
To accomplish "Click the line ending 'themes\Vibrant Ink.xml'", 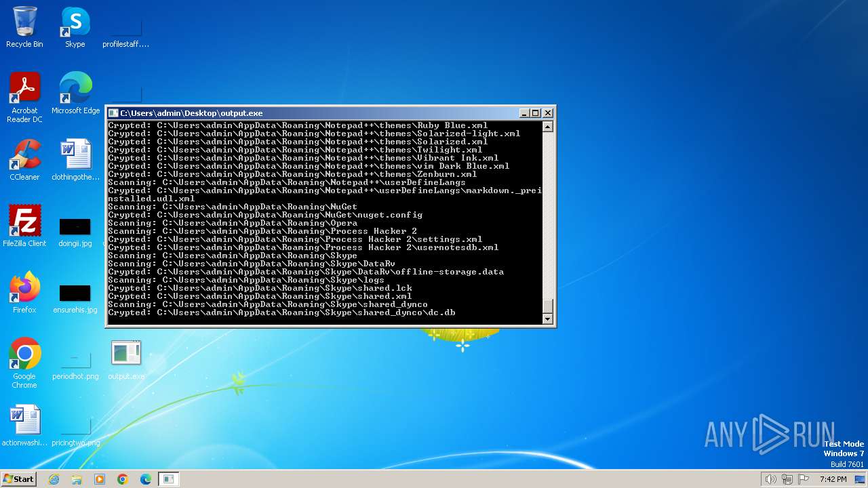I will [x=303, y=158].
